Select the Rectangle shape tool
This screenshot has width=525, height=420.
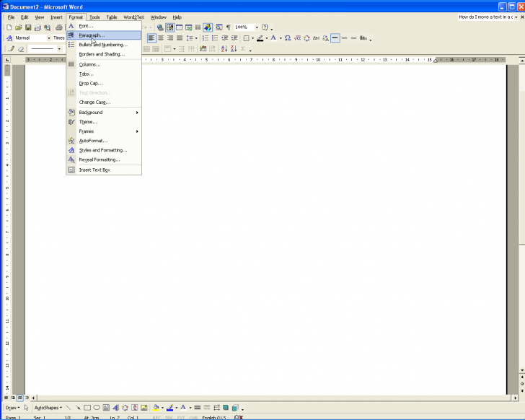point(87,408)
